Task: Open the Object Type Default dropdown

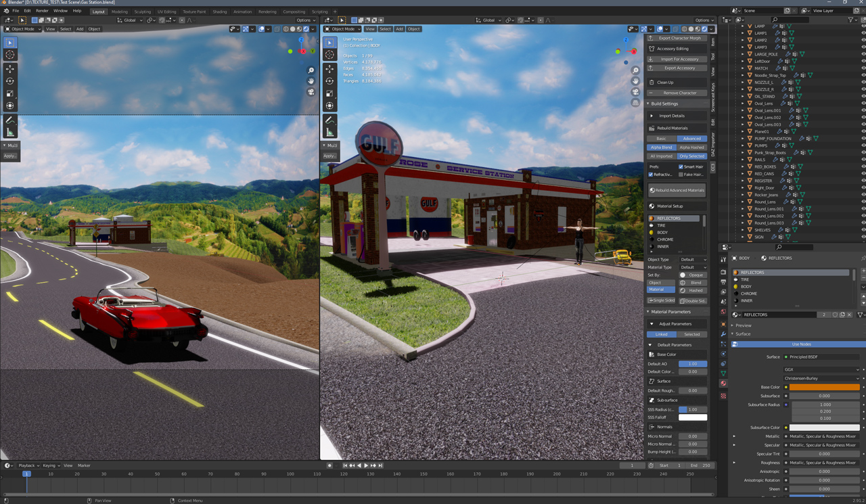Action: click(693, 260)
